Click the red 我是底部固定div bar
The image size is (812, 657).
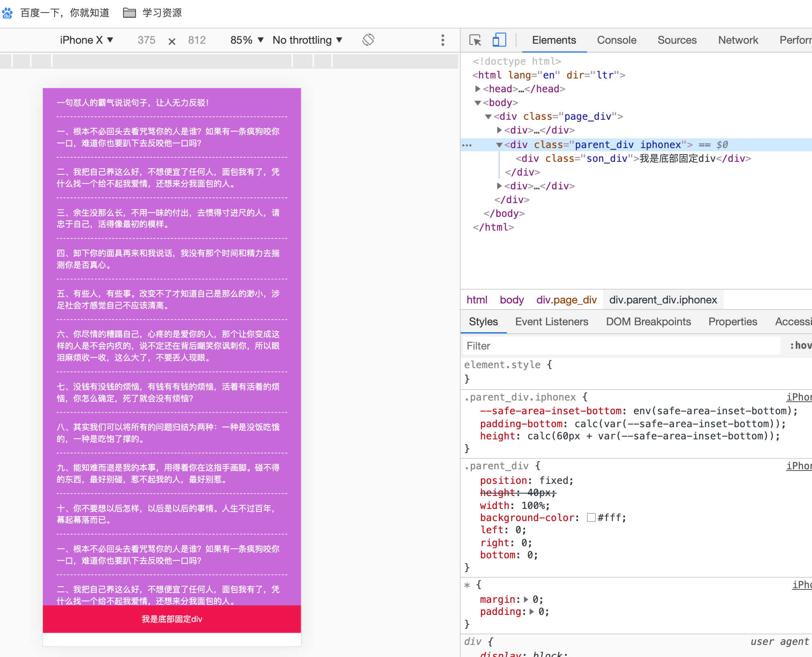point(172,619)
